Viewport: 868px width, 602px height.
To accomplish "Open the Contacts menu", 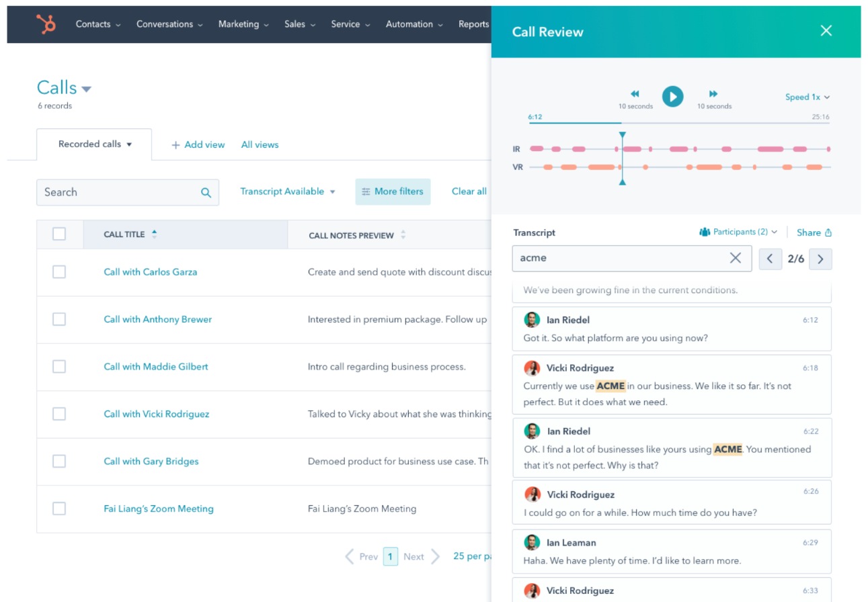I will pos(98,24).
